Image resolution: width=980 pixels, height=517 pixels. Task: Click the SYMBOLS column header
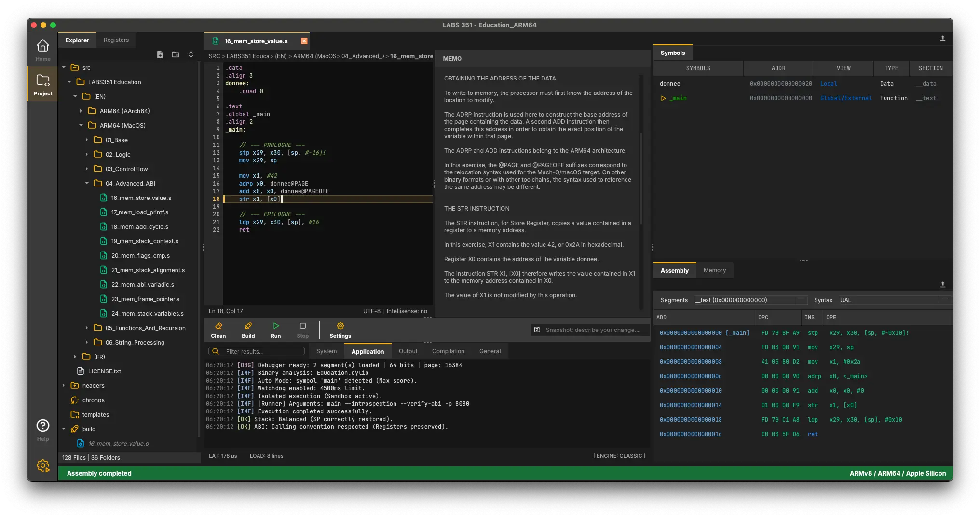click(698, 68)
